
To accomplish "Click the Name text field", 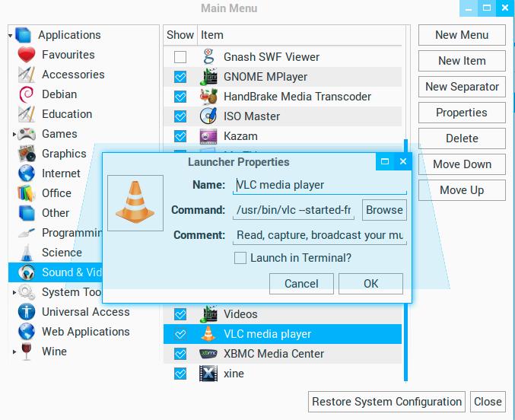I will click(x=319, y=185).
